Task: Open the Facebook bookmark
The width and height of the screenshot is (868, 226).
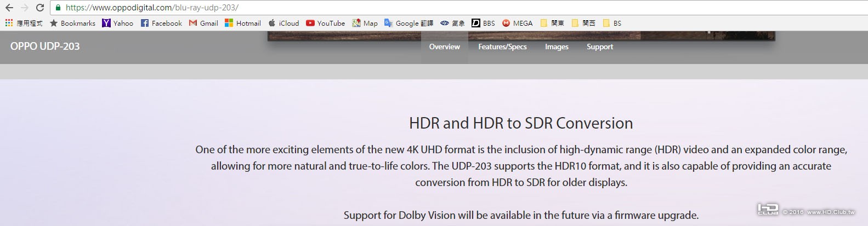Action: tap(161, 23)
